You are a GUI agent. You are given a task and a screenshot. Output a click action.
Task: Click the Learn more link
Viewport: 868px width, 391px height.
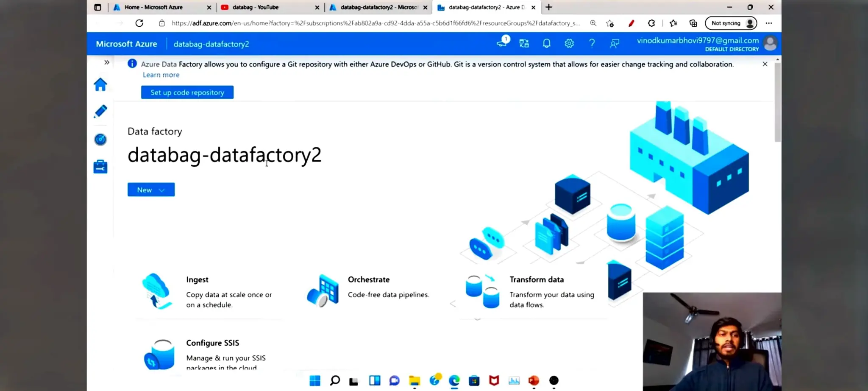(161, 75)
